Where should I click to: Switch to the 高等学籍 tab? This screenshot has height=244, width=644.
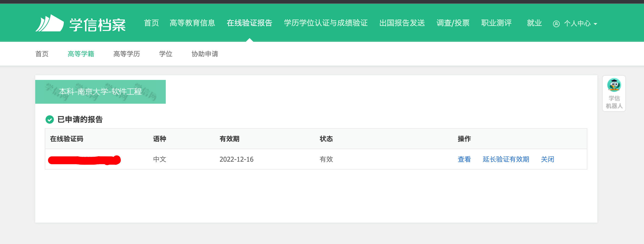click(x=81, y=54)
